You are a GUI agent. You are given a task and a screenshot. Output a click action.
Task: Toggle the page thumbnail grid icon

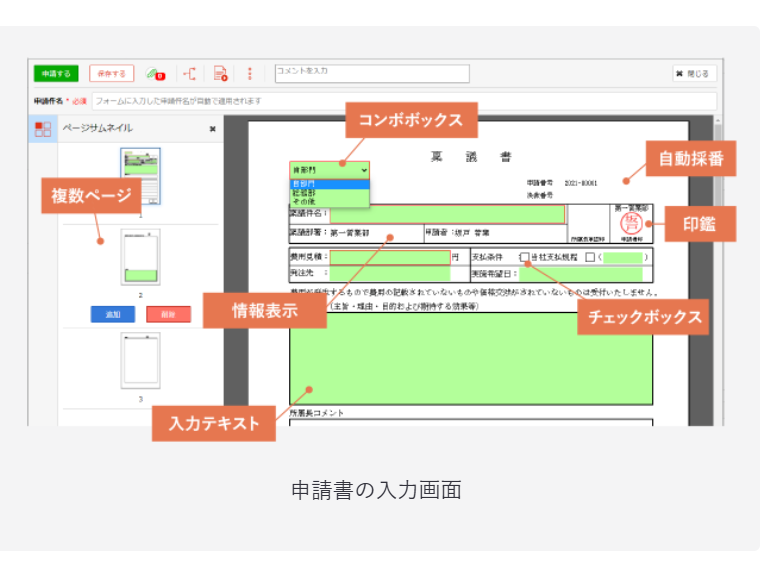click(42, 129)
